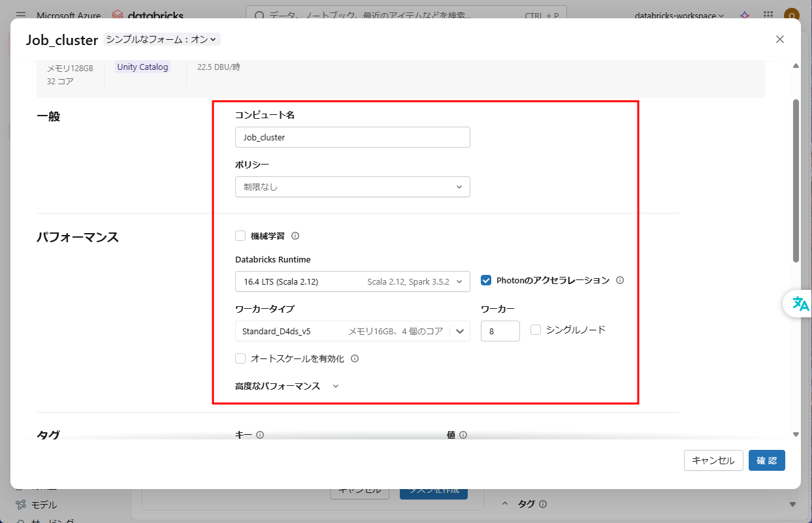Click the 22.5 DBU/時 text

tap(219, 67)
